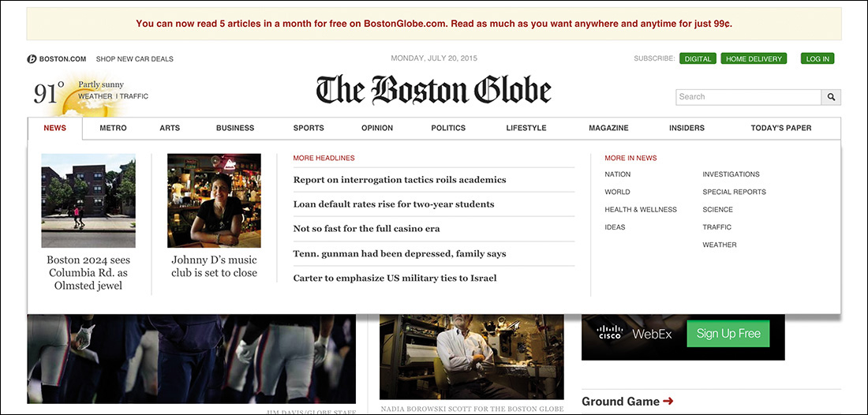Click the 'Monday, July 20, 2015' date
Screen dimensions: 868x415
point(434,58)
